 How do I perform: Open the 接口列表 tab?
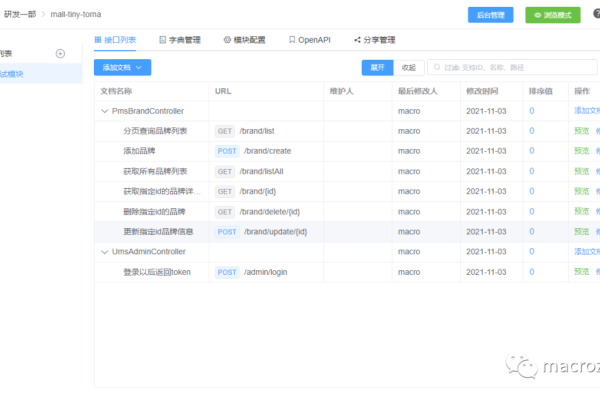pyautogui.click(x=115, y=40)
